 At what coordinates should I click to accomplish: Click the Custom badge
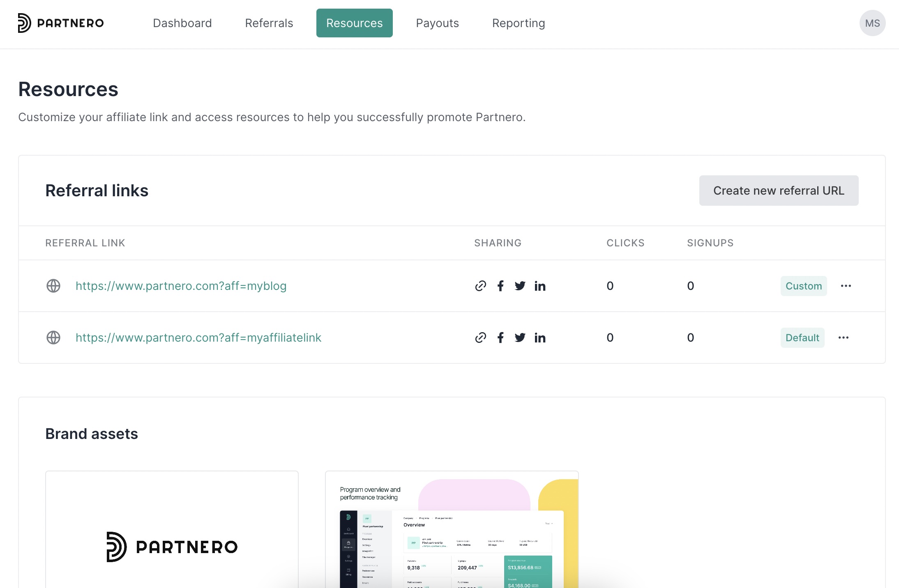804,286
